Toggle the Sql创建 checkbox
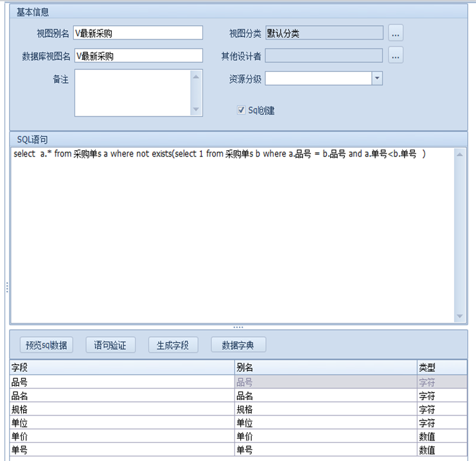Image resolution: width=476 pixels, height=461 pixels. coord(242,110)
